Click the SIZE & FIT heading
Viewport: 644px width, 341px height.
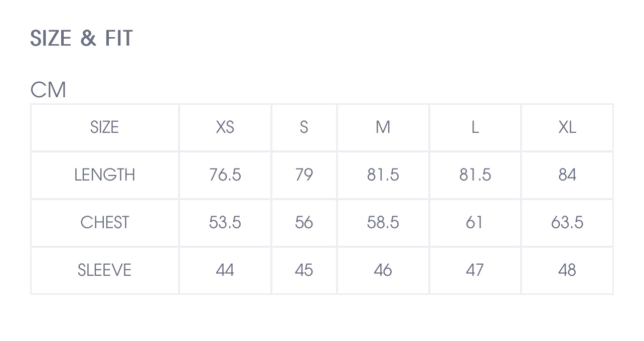(81, 39)
